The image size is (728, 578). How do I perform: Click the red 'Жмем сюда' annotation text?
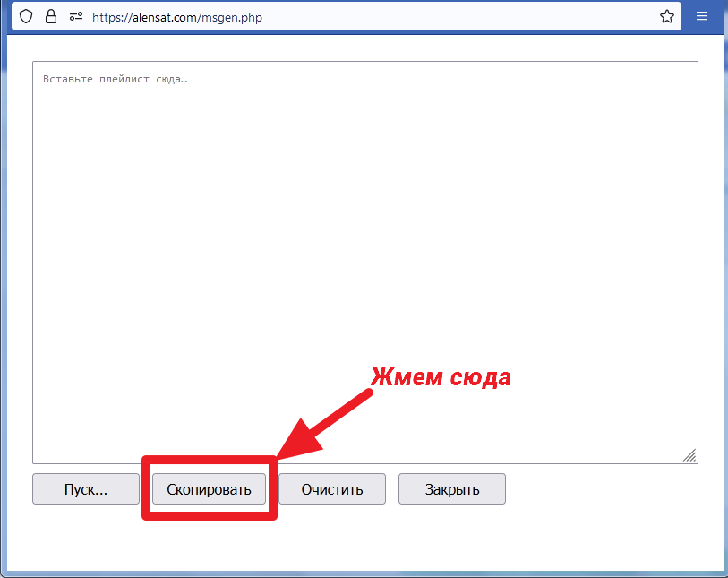pos(441,377)
